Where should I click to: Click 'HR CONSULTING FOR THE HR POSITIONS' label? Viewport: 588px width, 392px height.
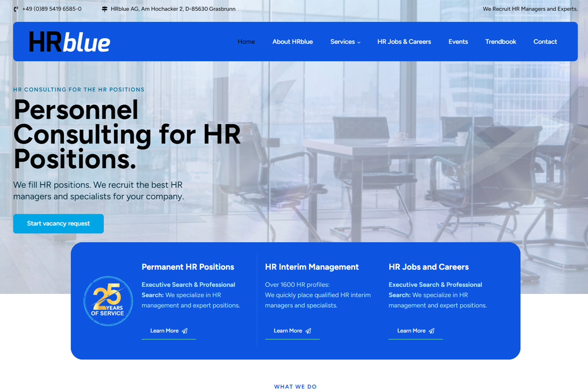point(79,90)
